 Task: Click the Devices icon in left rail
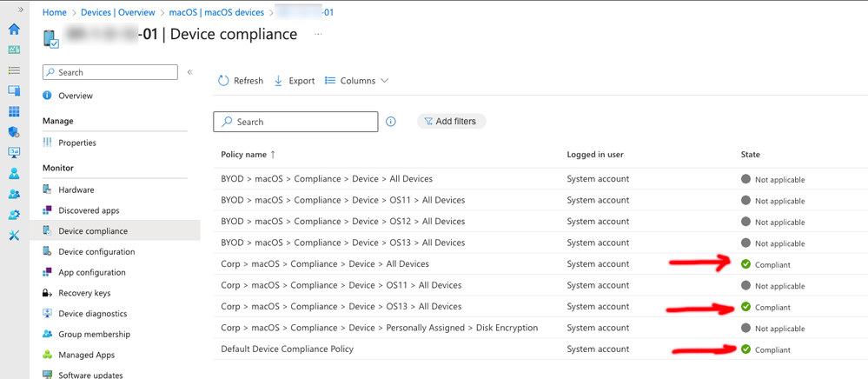(14, 90)
